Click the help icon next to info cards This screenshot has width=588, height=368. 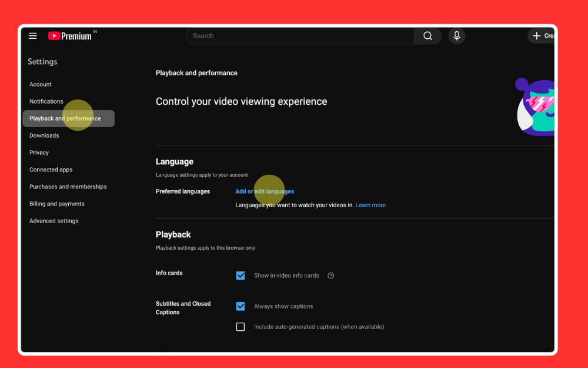(330, 275)
